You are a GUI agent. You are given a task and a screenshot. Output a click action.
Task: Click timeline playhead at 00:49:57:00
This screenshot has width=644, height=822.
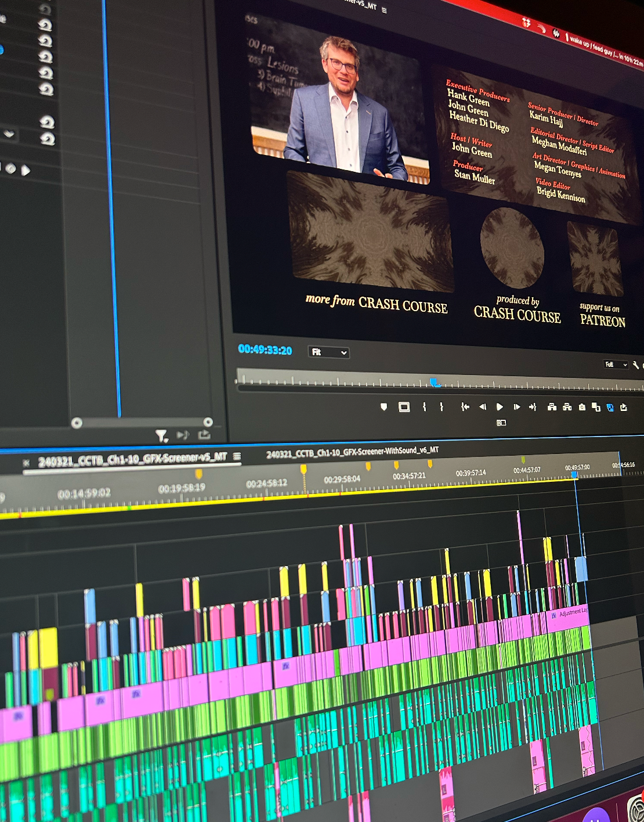click(574, 474)
